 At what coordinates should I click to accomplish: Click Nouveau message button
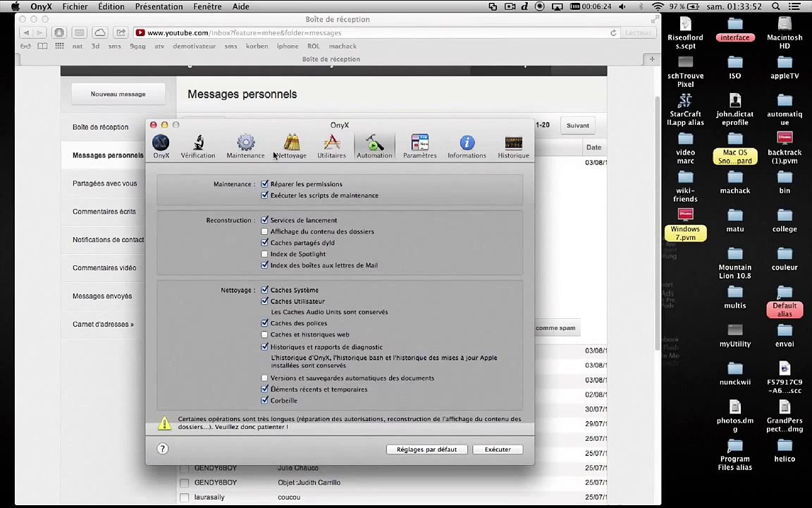[x=118, y=95]
